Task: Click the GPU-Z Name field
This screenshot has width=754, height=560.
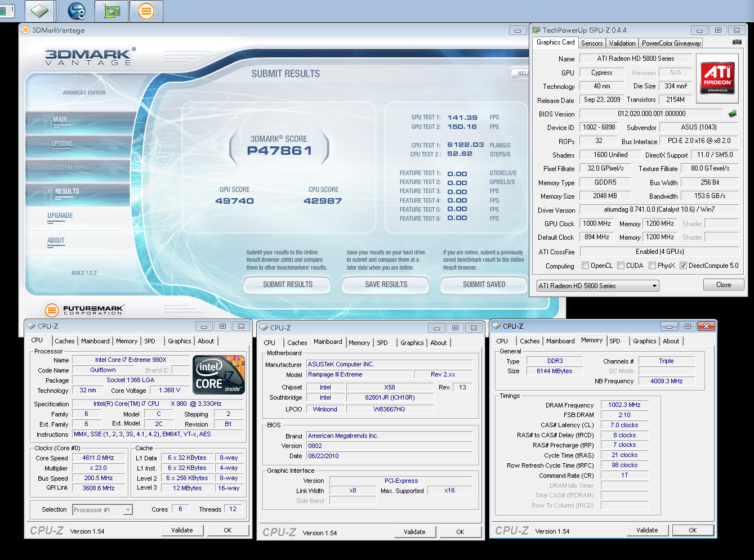Action: [635, 59]
